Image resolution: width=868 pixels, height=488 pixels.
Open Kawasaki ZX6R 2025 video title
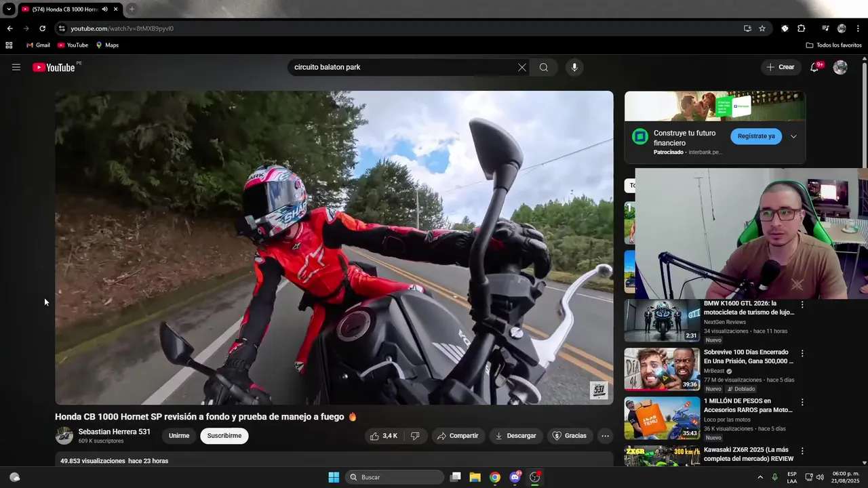(749, 454)
